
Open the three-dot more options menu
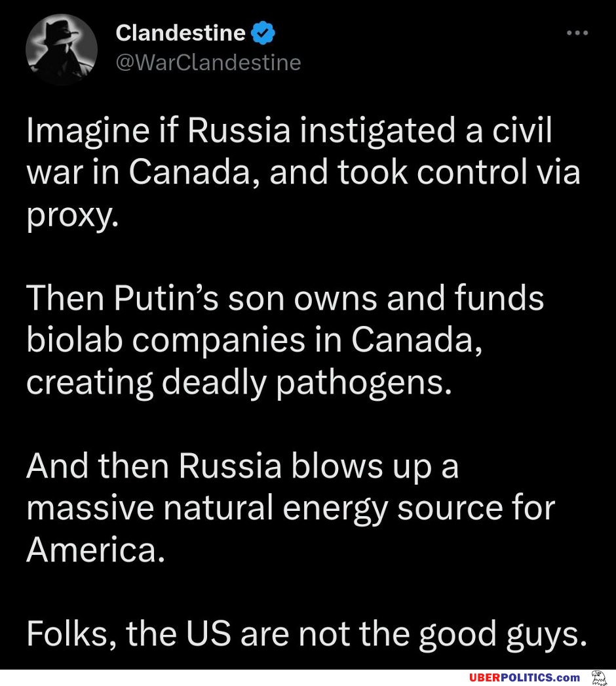click(x=577, y=33)
